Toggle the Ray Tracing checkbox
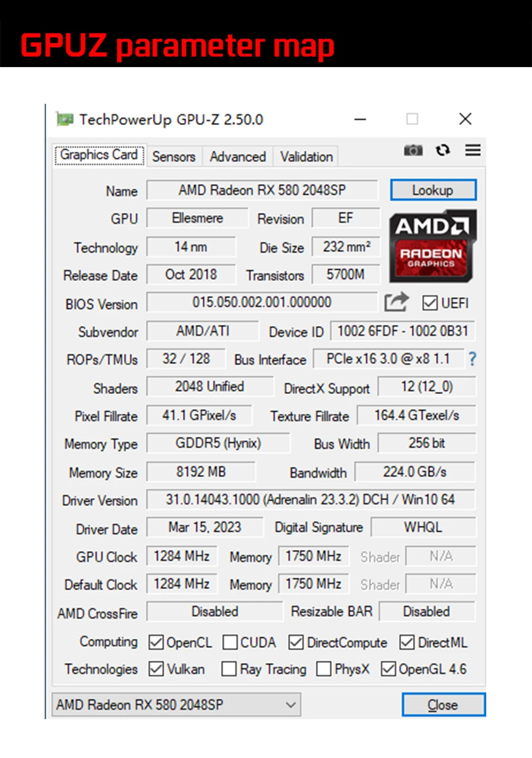The image size is (532, 758). pyautogui.click(x=229, y=669)
